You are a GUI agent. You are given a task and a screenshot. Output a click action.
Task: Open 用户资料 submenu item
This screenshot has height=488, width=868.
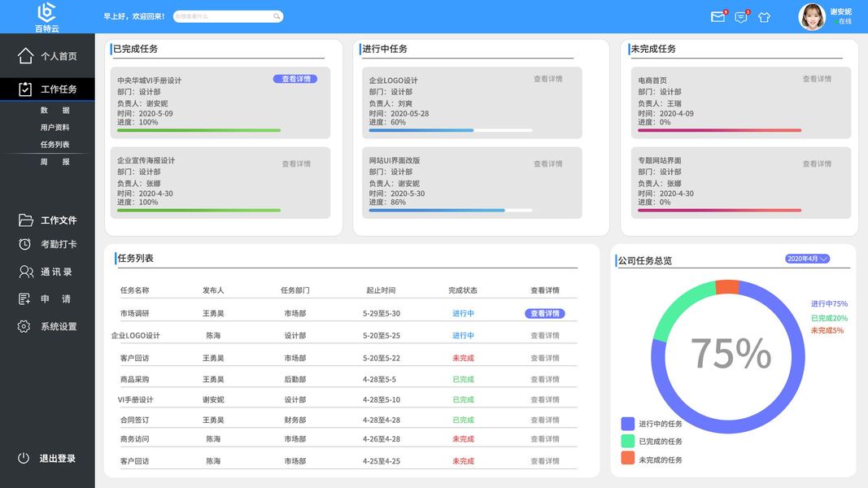[55, 127]
